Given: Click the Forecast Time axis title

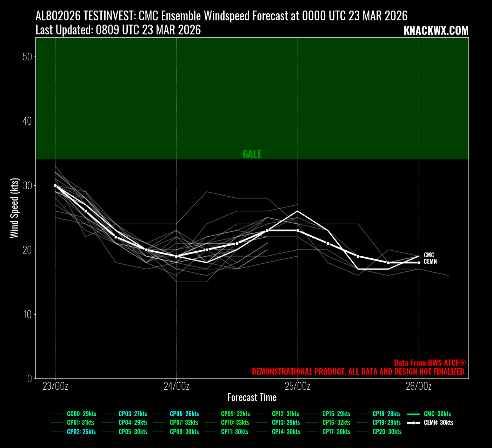Looking at the screenshot, I should (252, 397).
